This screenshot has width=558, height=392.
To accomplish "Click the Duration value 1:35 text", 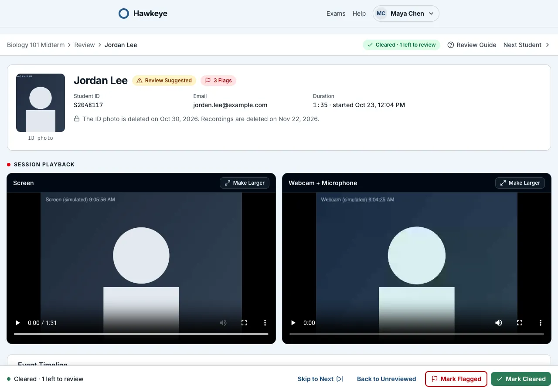I will (320, 105).
